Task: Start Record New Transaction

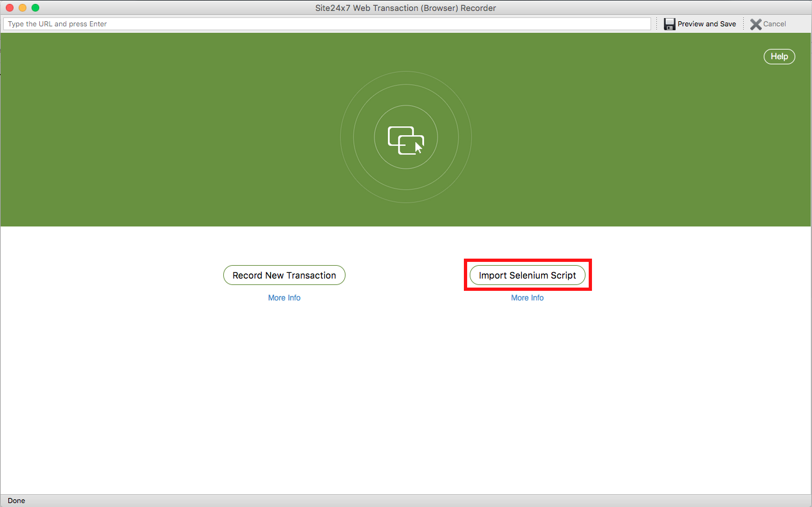Action: [284, 275]
